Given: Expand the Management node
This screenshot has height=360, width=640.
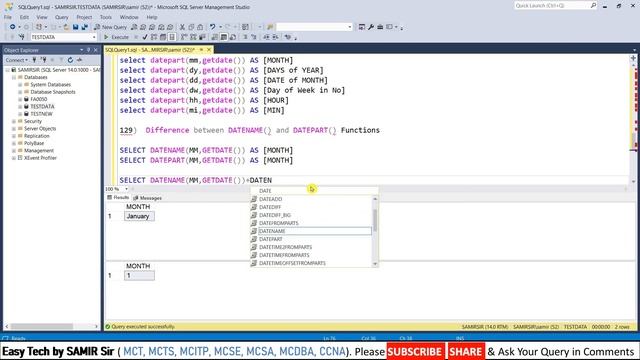Looking at the screenshot, I should pyautogui.click(x=13, y=151).
